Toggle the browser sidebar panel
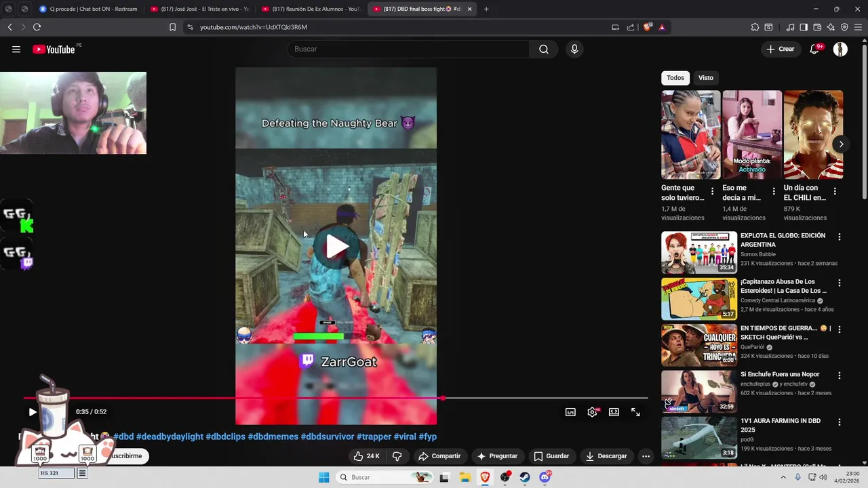The height and width of the screenshot is (488, 868). (x=804, y=27)
